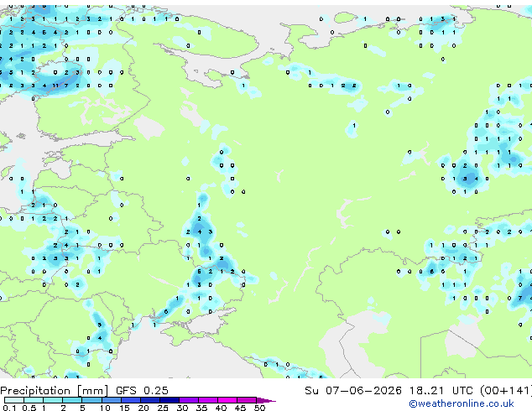Click the legend swatch between 30 and 35
Screen dimensions: 532x411
[189, 400]
